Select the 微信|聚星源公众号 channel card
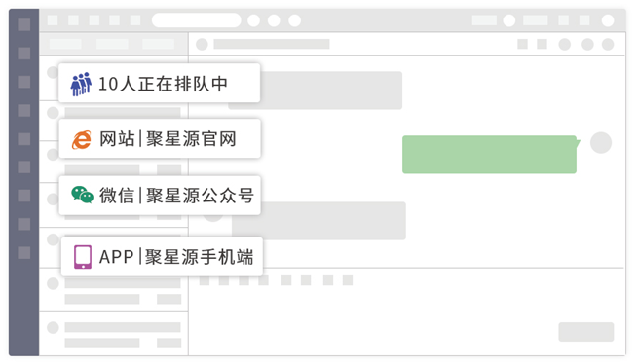This screenshot has width=637, height=364. [160, 196]
